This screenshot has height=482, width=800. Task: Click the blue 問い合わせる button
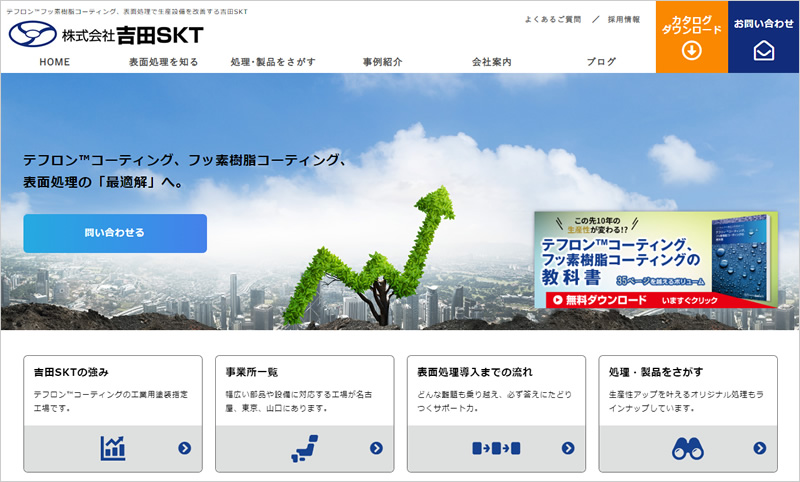[x=115, y=233]
